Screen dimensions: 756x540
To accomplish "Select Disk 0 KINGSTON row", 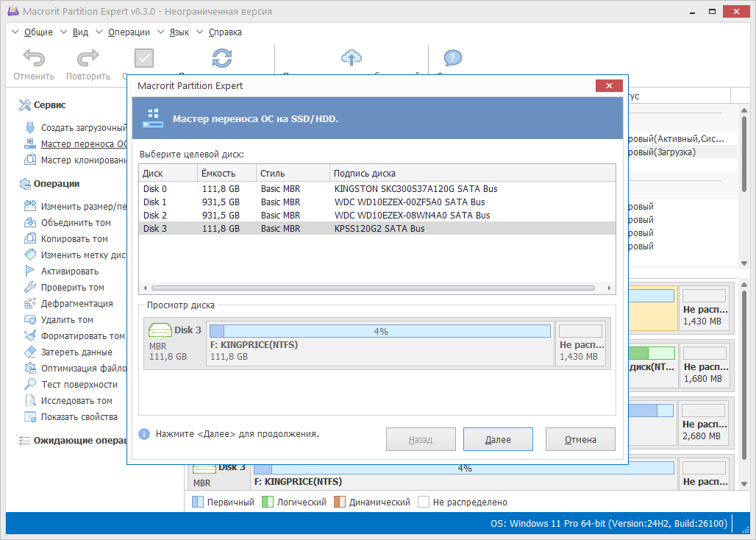I will tap(377, 188).
